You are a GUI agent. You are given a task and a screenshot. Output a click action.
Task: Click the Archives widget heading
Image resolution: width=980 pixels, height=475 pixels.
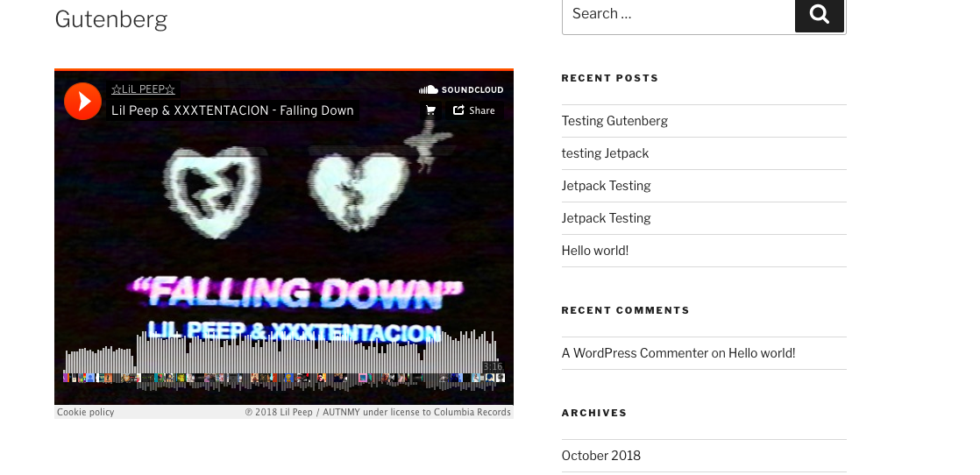(594, 413)
